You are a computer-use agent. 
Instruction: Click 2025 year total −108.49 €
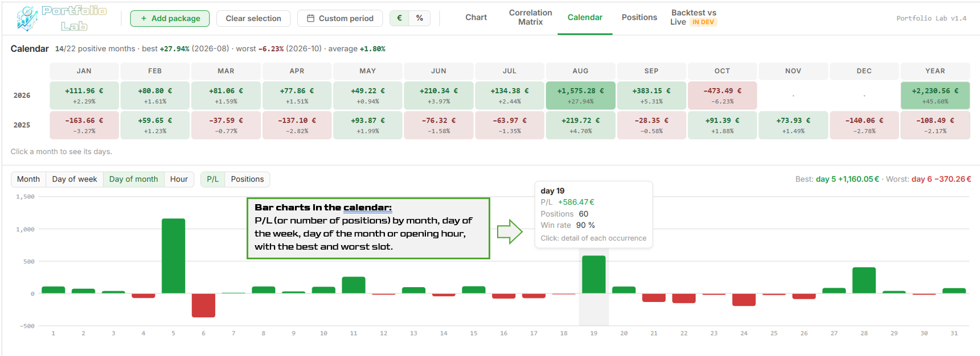[935, 125]
